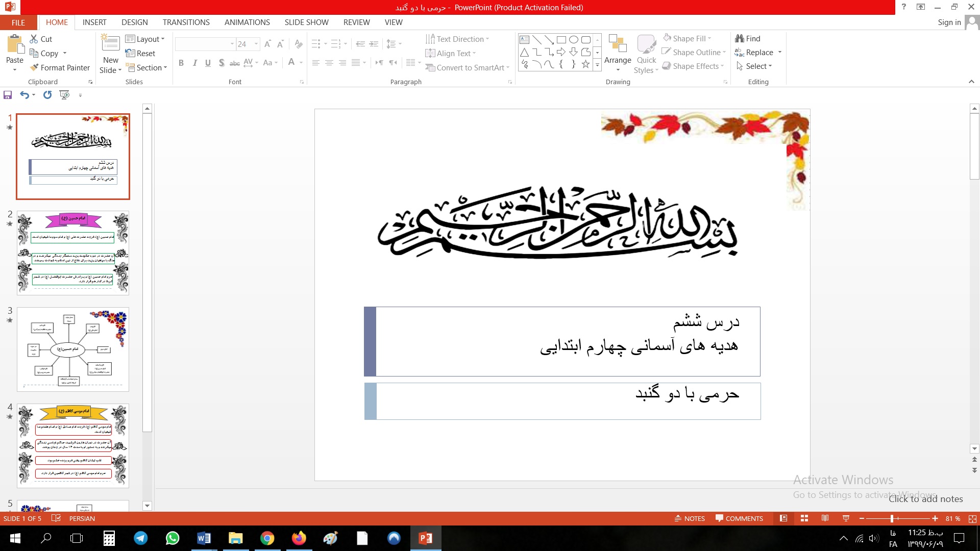
Task: Toggle the Comments pane button
Action: pos(739,518)
